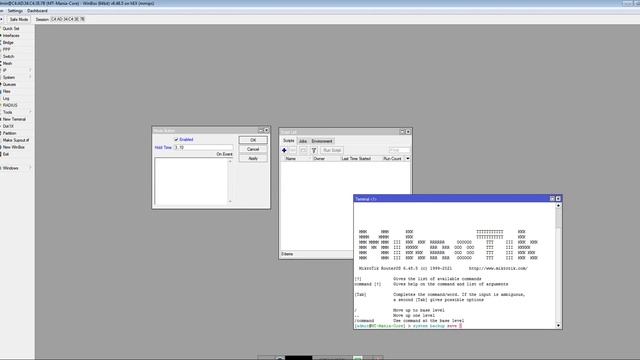Click inside the On Event text area

point(191,181)
